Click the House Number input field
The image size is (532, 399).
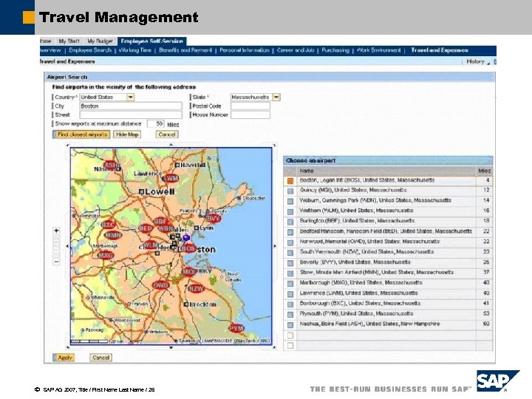(250, 115)
